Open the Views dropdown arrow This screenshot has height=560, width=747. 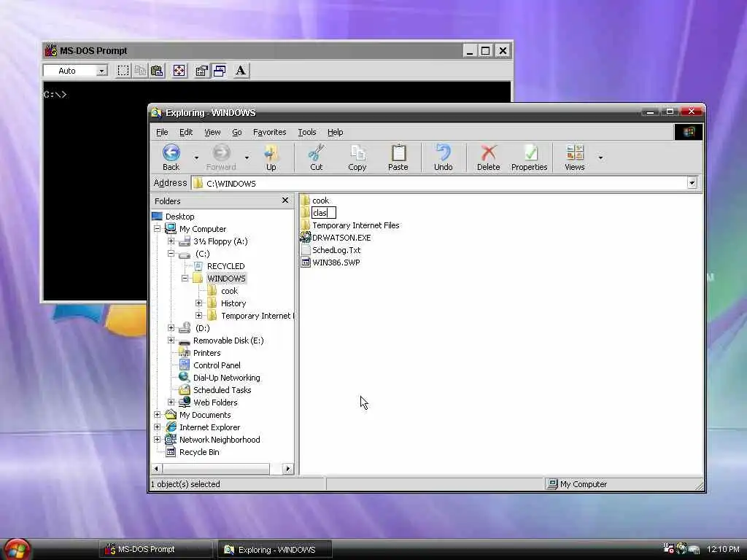[601, 157]
